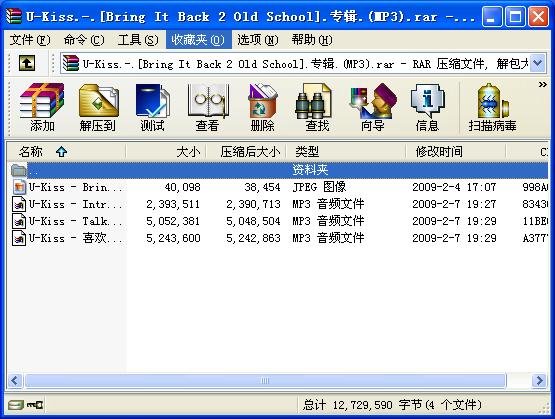Click the JPEG file icon for U-Kiss - Brin
Screen dimensions: 555x419
[x=19, y=187]
